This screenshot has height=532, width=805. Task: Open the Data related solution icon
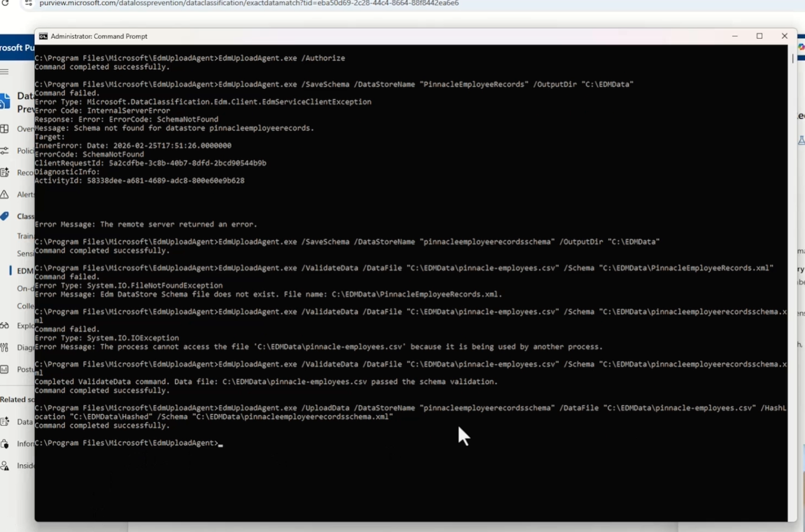(x=5, y=422)
